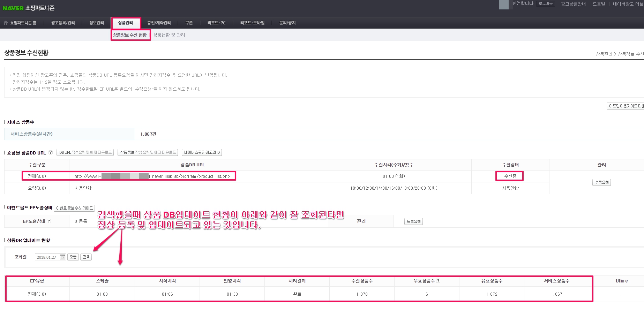Click the 오늘 button
The height and width of the screenshot is (310, 644).
pos(73,257)
